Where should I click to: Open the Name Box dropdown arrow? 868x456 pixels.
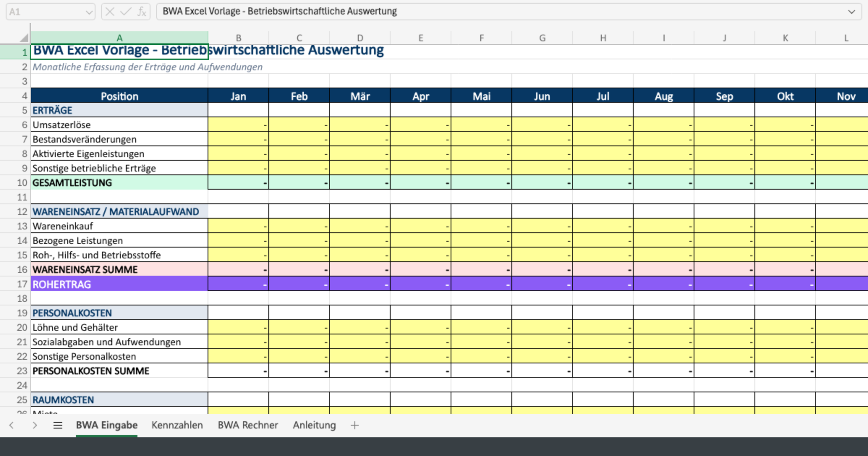point(89,12)
